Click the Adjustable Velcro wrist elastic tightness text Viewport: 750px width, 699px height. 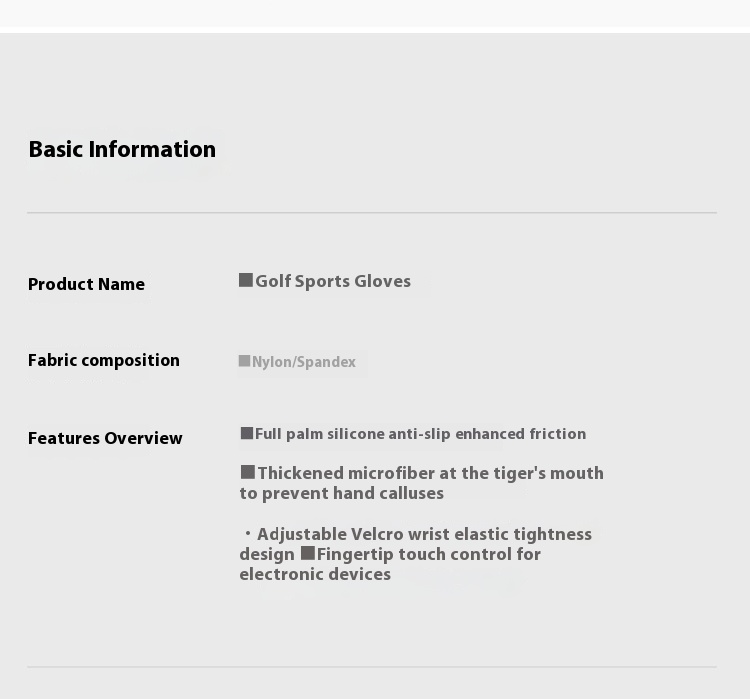tap(424, 534)
